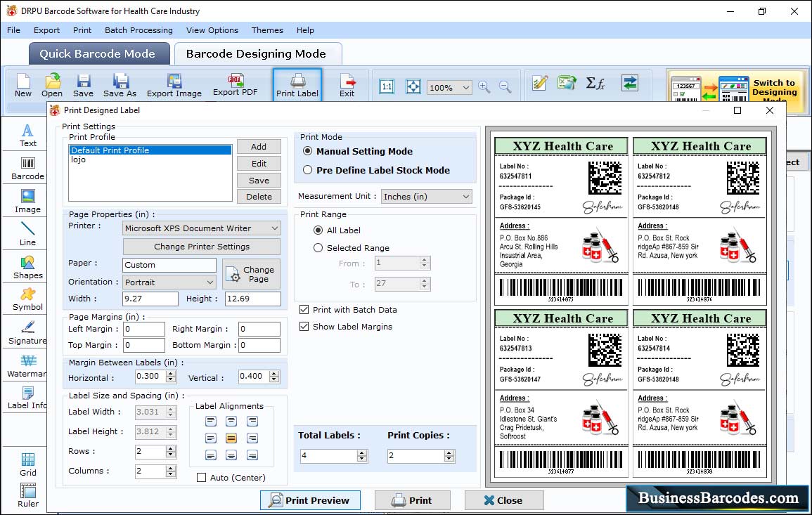Click the Add print profile button
The width and height of the screenshot is (812, 515).
[x=259, y=147]
